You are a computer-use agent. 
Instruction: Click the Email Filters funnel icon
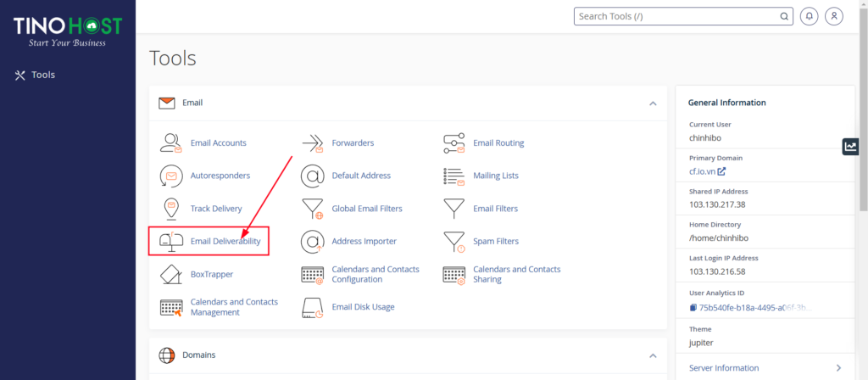coord(454,209)
